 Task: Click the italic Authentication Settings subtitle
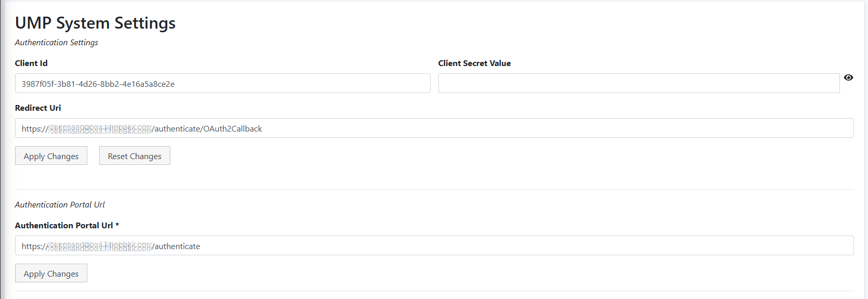[57, 43]
